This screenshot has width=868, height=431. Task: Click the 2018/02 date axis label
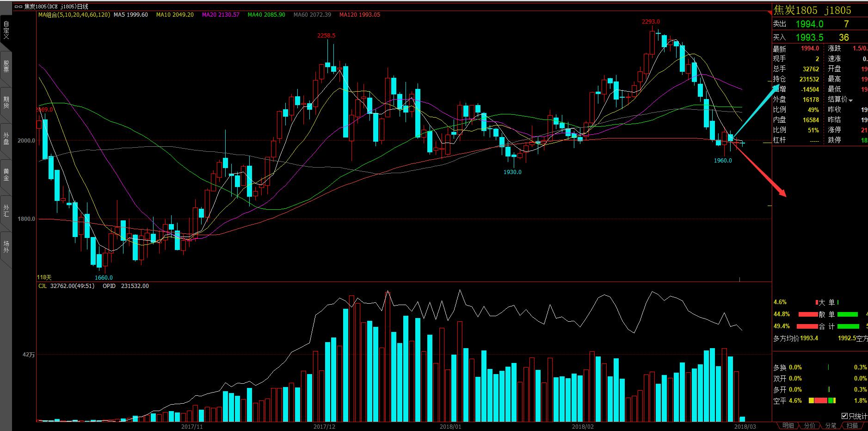click(583, 426)
